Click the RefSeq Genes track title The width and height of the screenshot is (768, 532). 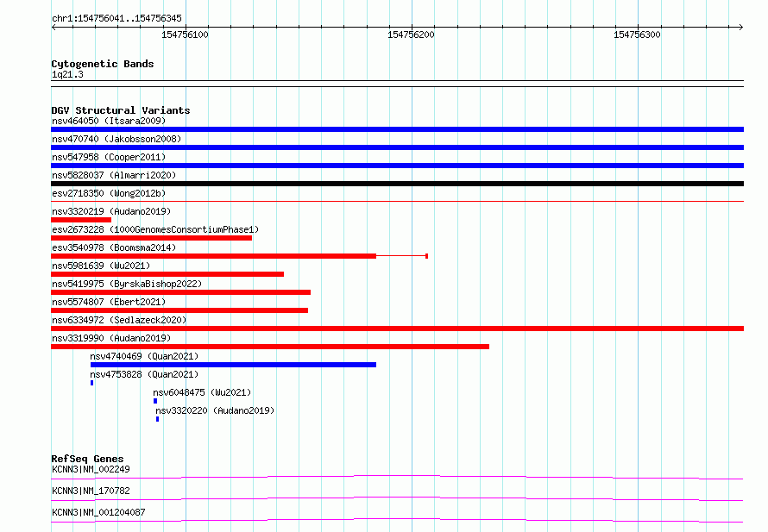tap(87, 459)
